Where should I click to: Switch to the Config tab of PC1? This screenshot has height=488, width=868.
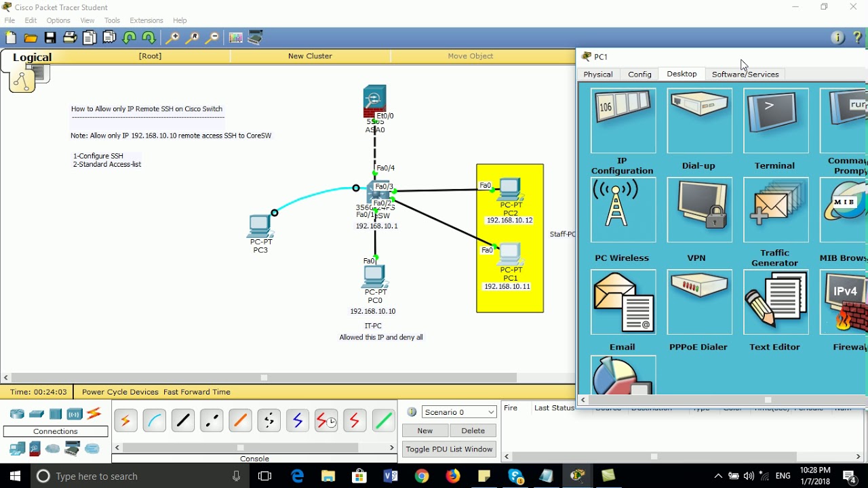pyautogui.click(x=639, y=74)
